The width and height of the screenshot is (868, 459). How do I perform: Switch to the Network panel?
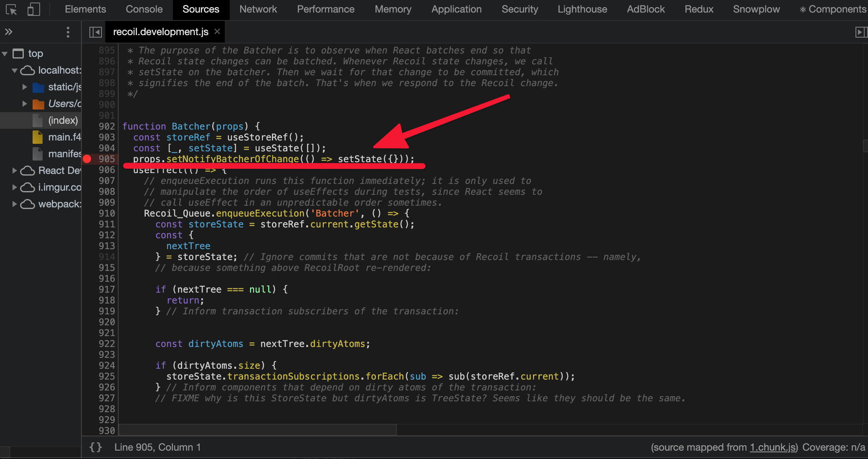point(258,9)
